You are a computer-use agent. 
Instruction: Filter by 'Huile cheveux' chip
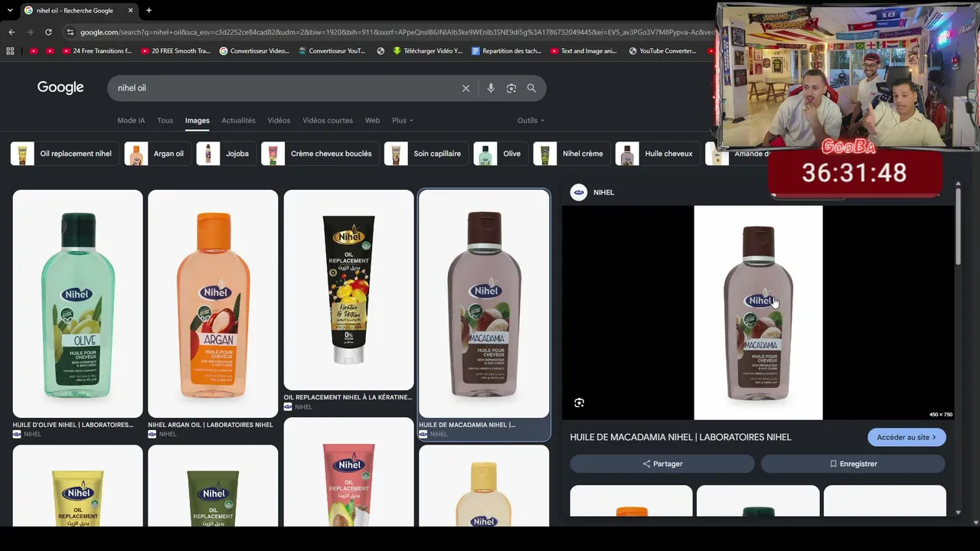[x=658, y=154]
